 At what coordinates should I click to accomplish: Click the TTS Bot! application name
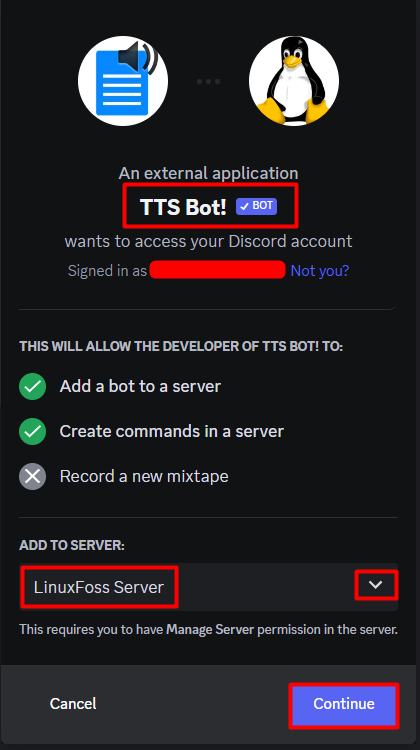[183, 207]
